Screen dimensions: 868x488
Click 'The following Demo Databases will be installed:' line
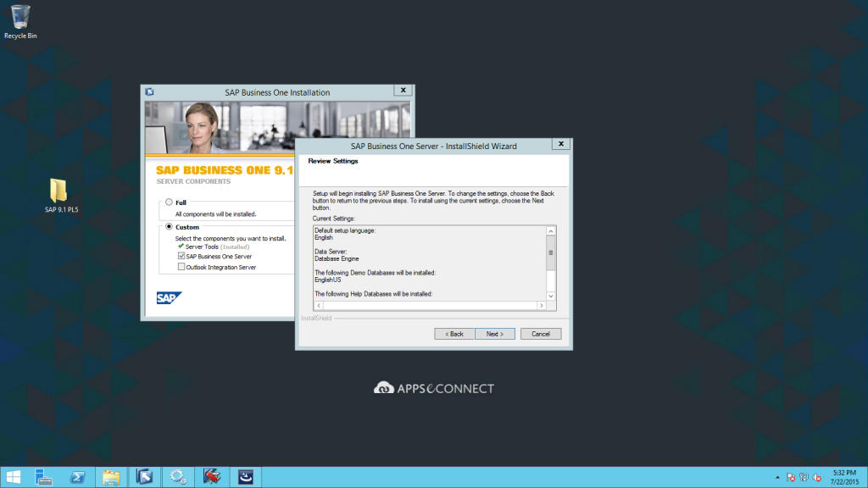376,273
